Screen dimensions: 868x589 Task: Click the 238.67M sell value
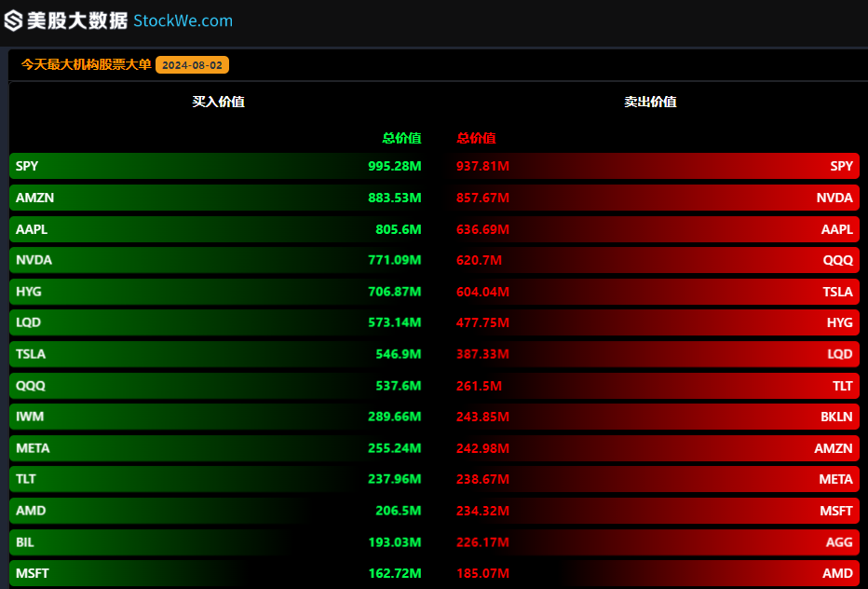[x=482, y=479]
